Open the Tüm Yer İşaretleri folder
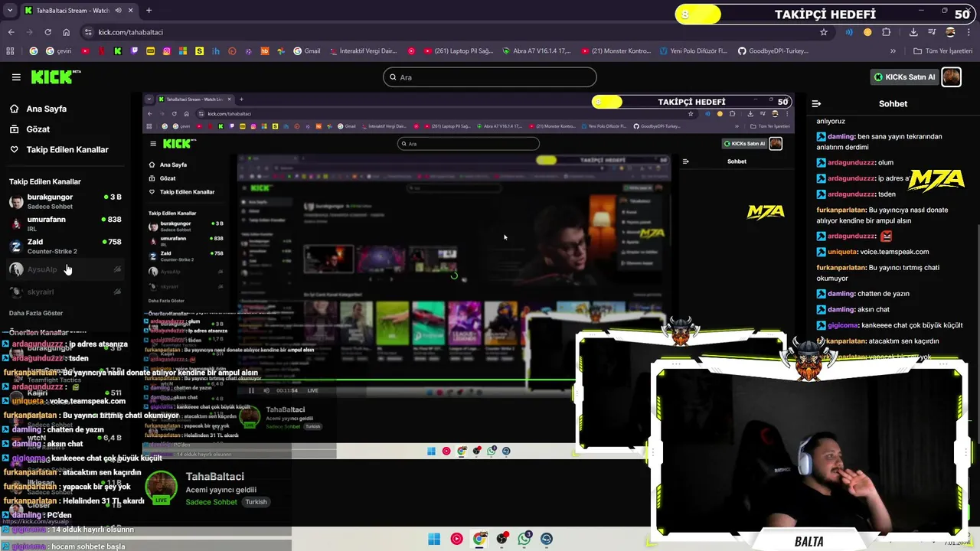This screenshot has height=551, width=980. (942, 51)
